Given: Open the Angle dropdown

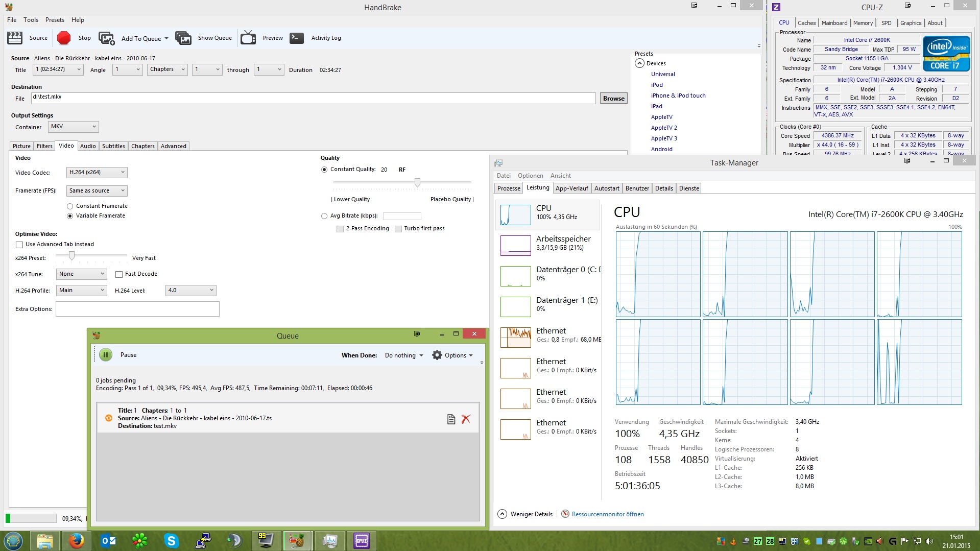Looking at the screenshot, I should coord(128,69).
